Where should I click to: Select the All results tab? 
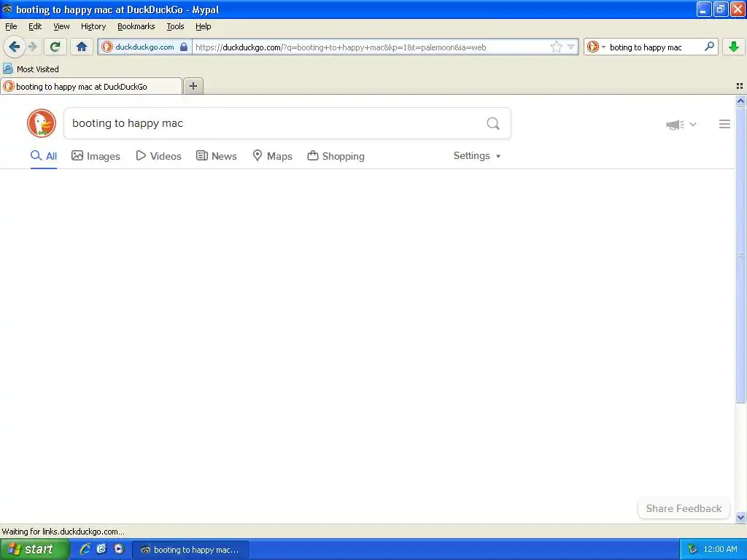tap(43, 156)
